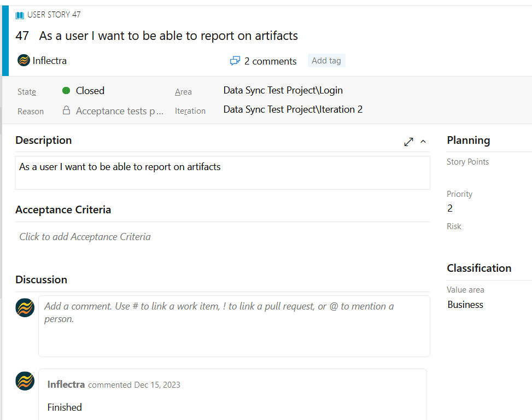Viewport: 532px width, 420px height.
Task: Click the User Story book icon
Action: tap(20, 15)
